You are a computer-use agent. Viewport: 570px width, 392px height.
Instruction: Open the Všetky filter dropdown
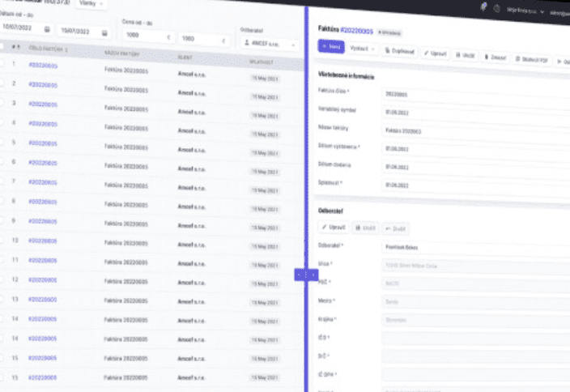(x=91, y=3)
